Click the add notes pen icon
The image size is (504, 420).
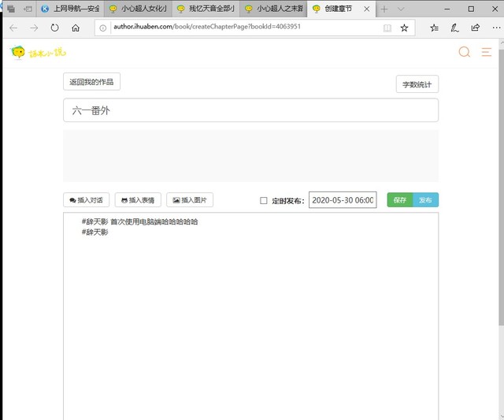tap(455, 28)
